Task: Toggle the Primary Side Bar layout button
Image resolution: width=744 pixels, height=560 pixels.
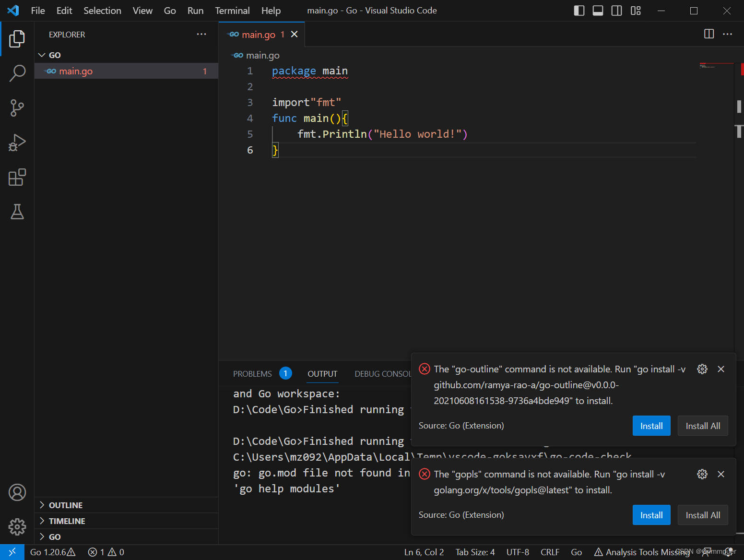Action: [579, 11]
